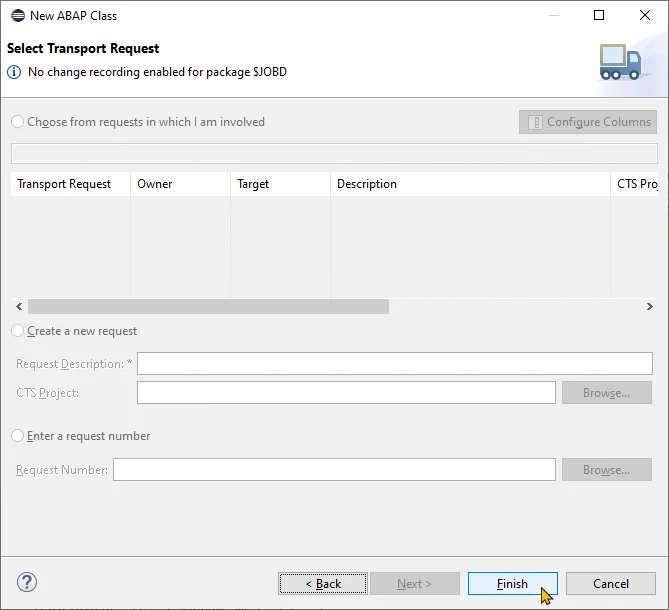Close the New ABAP Class dialog
Viewport: 669px width, 610px height.
point(645,15)
